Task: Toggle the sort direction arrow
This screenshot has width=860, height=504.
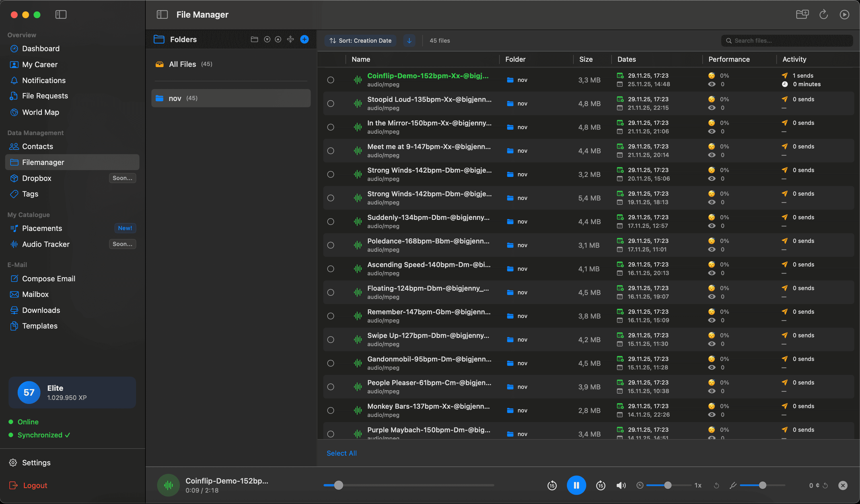Action: (409, 40)
